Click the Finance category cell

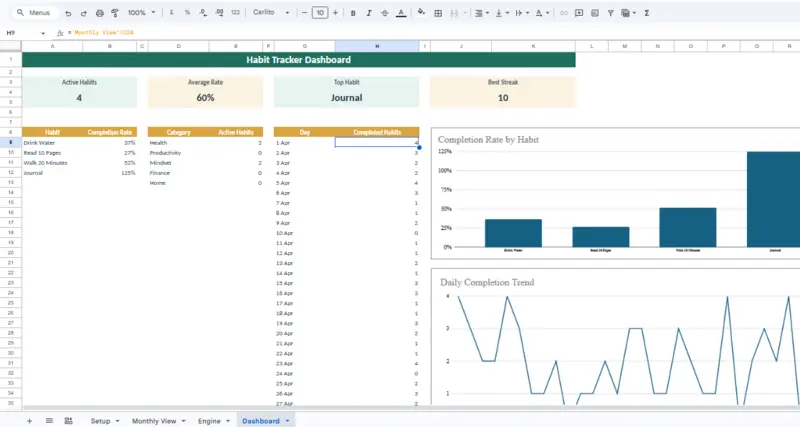pos(179,173)
